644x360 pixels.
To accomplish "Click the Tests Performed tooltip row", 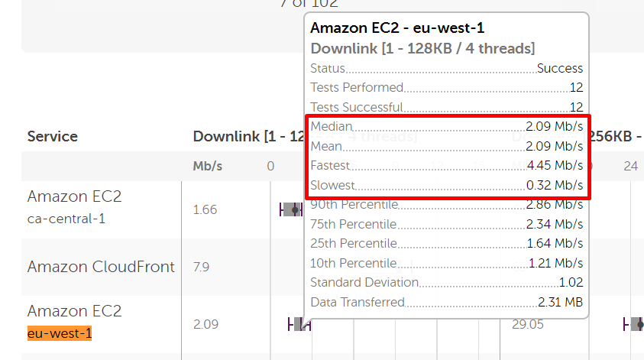I will (447, 88).
